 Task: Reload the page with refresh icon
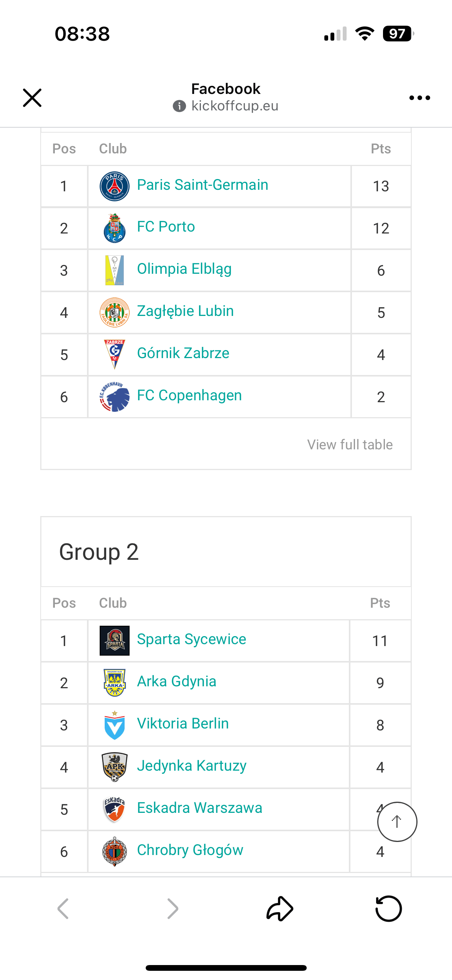point(388,908)
